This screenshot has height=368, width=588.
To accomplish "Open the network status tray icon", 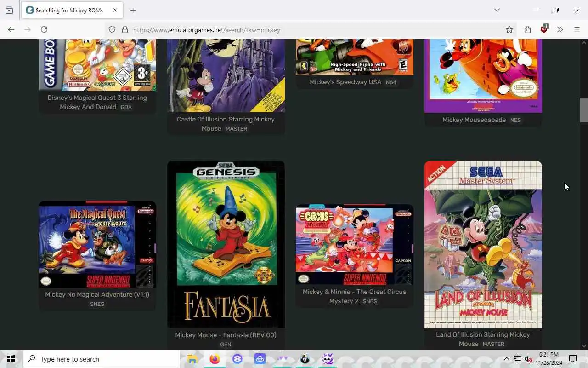I will [x=518, y=359].
